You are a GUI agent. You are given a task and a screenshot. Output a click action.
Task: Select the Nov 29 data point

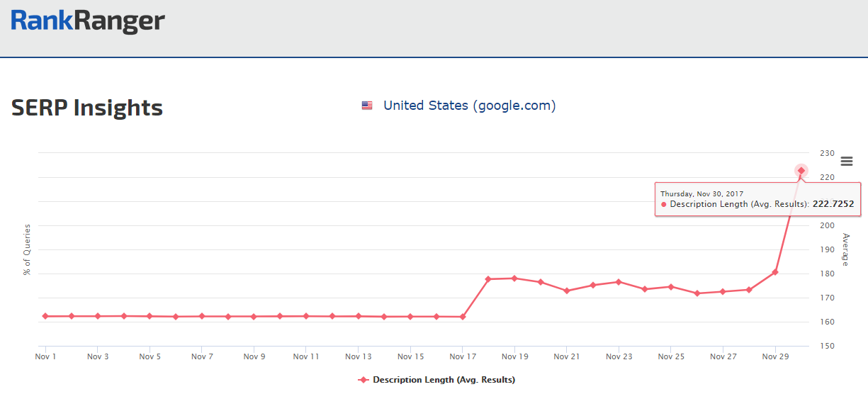(775, 272)
